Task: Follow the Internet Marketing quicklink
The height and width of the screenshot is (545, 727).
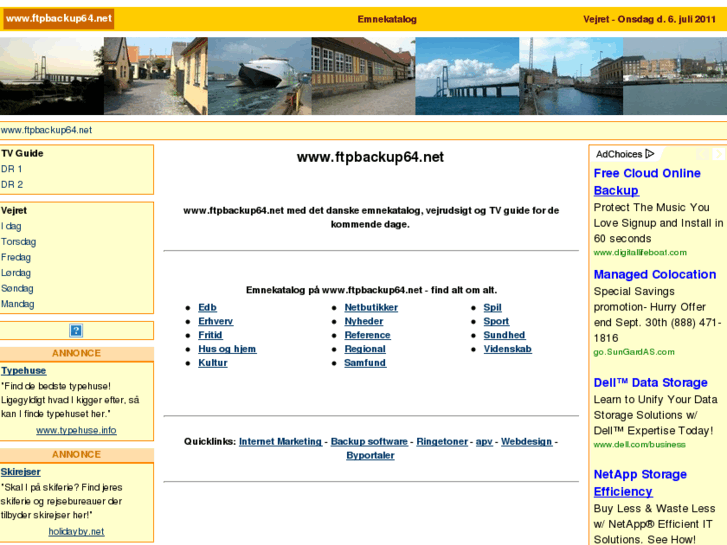Action: coord(281,442)
